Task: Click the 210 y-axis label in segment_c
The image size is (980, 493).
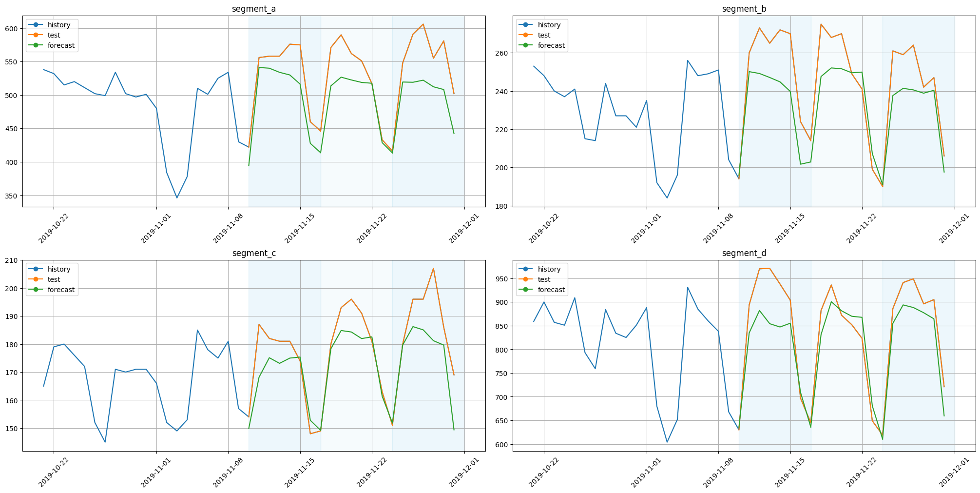Action: pyautogui.click(x=13, y=261)
